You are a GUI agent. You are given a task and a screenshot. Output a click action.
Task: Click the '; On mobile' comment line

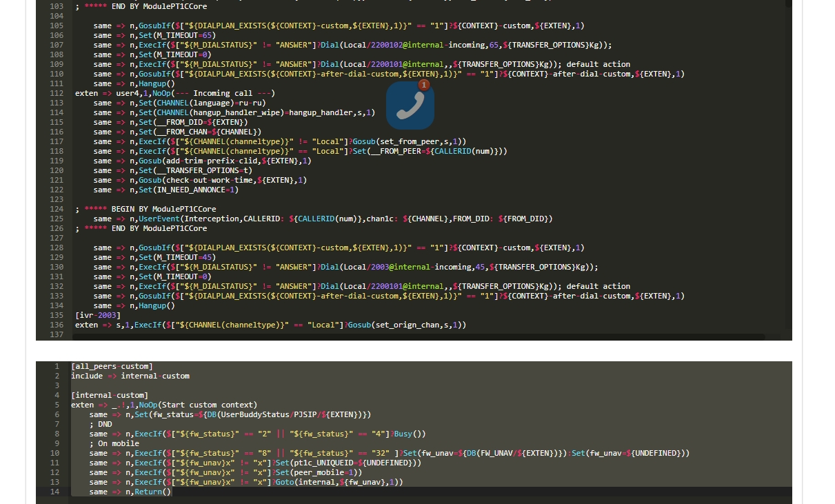pyautogui.click(x=114, y=443)
